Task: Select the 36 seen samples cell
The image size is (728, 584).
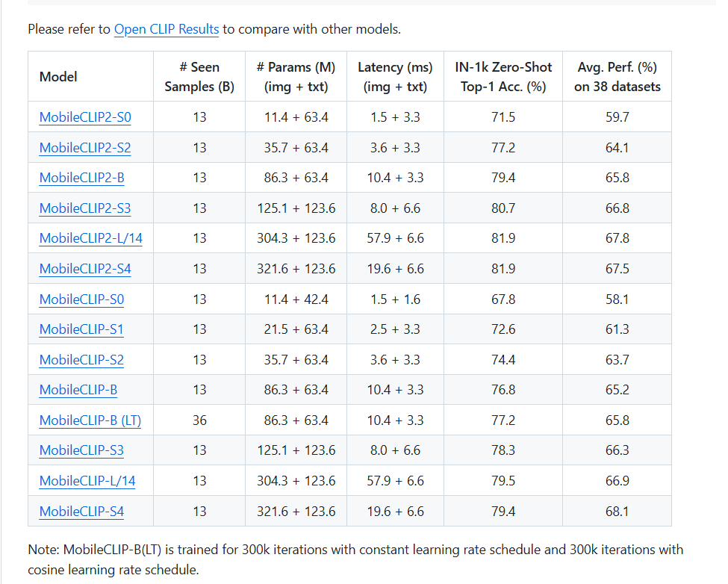Action: click(199, 420)
